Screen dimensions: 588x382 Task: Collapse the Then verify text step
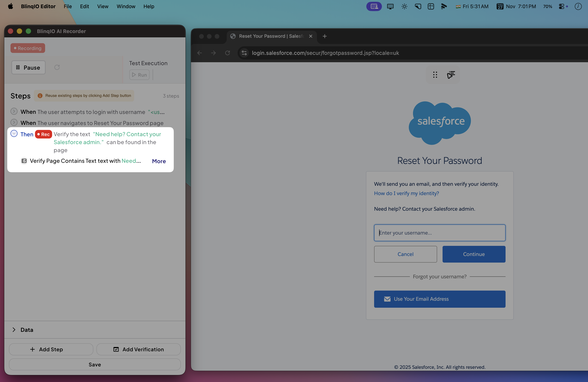14,134
